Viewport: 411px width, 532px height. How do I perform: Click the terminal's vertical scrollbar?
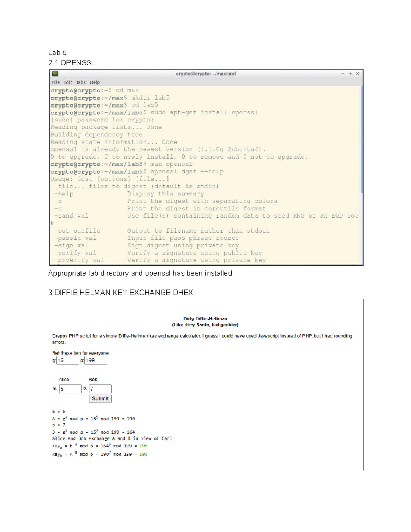(361, 140)
